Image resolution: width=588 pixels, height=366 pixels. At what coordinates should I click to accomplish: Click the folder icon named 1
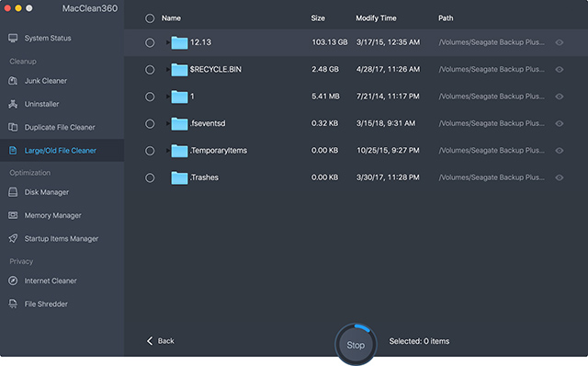coord(179,97)
